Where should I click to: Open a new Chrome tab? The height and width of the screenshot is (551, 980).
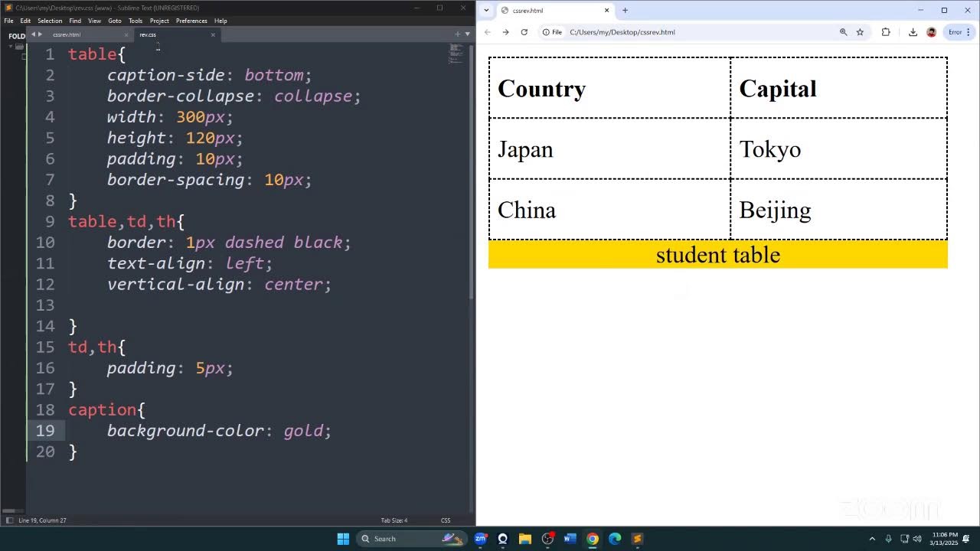[x=625, y=10]
